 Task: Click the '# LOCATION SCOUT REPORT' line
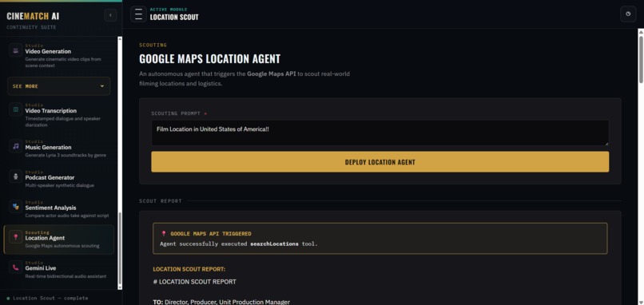tap(194, 282)
